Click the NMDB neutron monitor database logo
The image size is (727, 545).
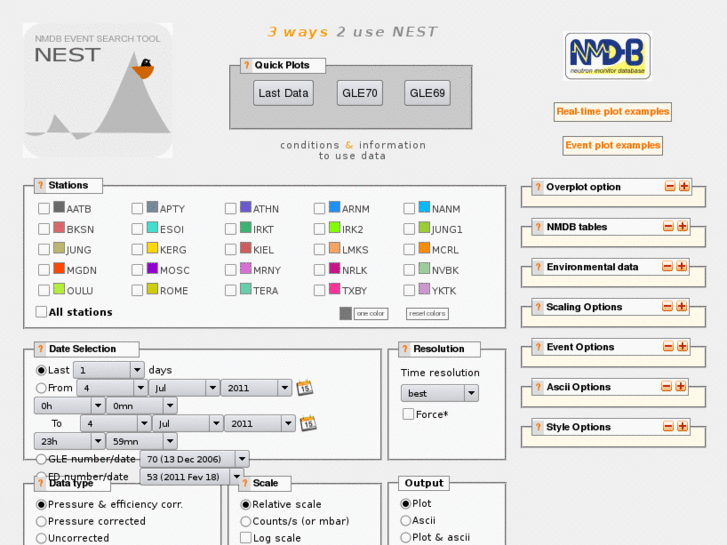point(607,56)
